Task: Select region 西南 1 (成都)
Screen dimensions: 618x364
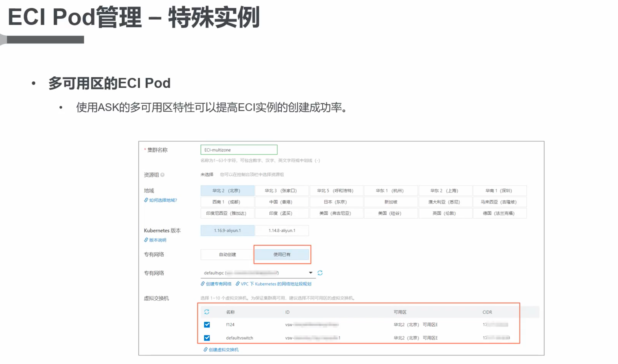Action: [x=227, y=202]
